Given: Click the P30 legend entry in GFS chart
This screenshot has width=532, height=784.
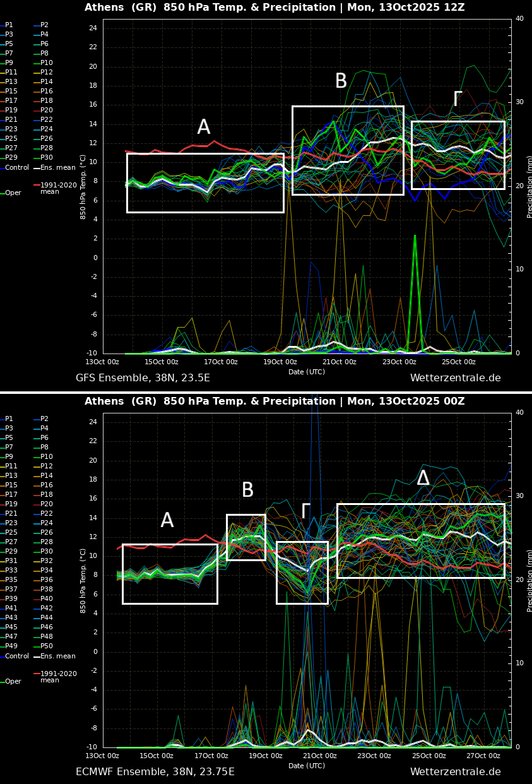Looking at the screenshot, I should tap(47, 158).
